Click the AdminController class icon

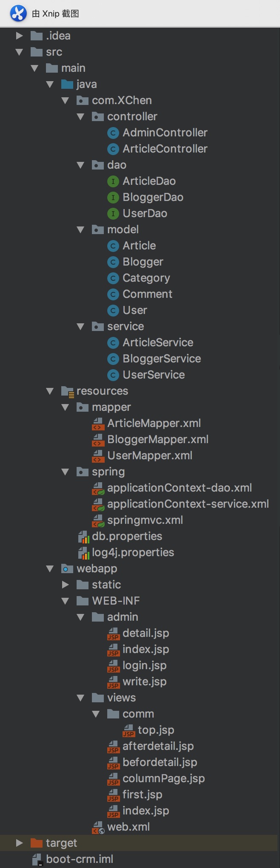tap(112, 133)
